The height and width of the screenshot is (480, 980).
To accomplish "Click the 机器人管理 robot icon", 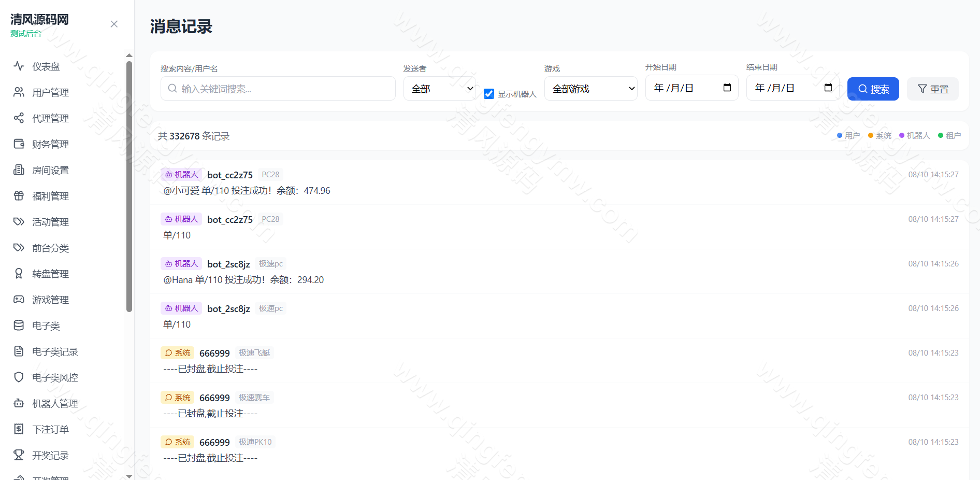I will click(19, 403).
